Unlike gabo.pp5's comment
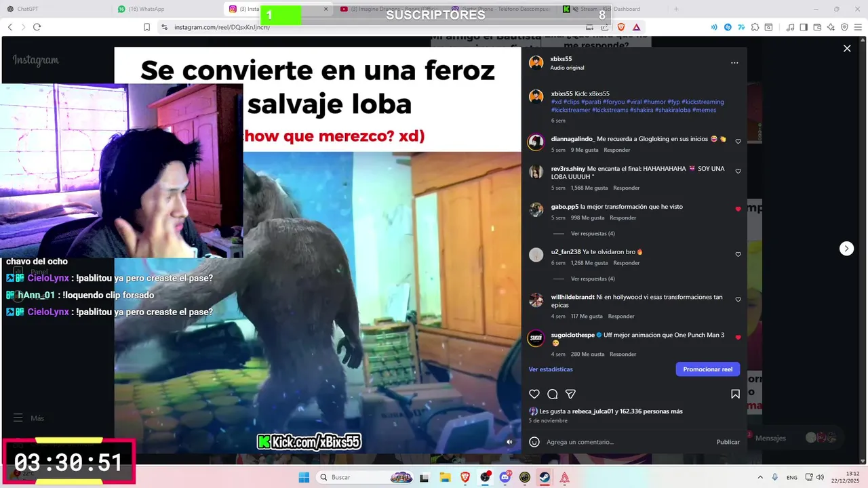The width and height of the screenshot is (868, 488). [x=738, y=209]
